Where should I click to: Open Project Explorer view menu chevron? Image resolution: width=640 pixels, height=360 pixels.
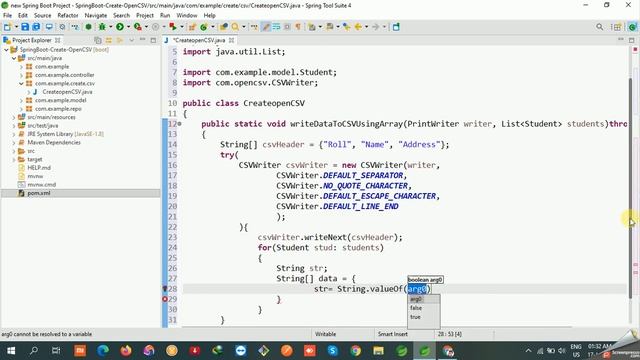coord(131,40)
